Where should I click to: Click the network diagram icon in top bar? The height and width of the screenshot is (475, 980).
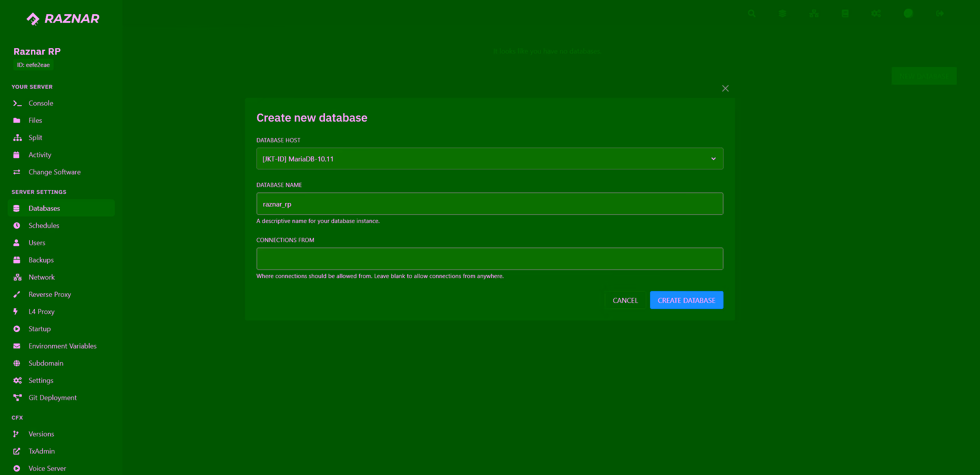pos(814,14)
